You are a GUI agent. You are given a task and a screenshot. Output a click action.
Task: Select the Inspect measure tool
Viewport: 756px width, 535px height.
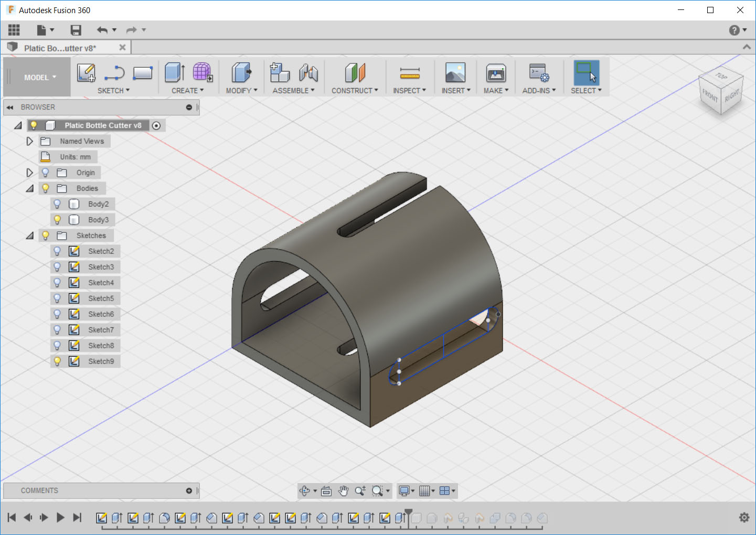click(410, 73)
